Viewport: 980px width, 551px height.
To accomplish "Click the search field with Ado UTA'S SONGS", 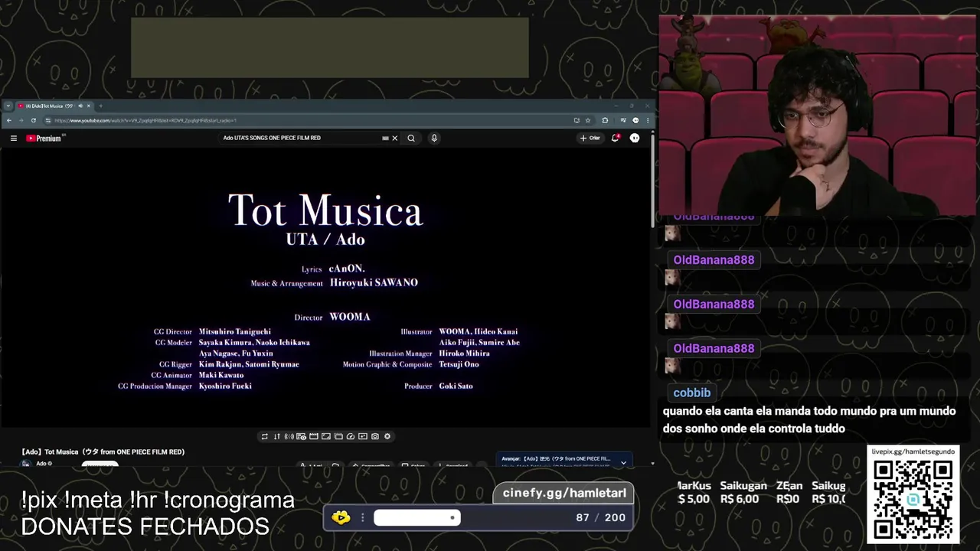I will 299,139.
